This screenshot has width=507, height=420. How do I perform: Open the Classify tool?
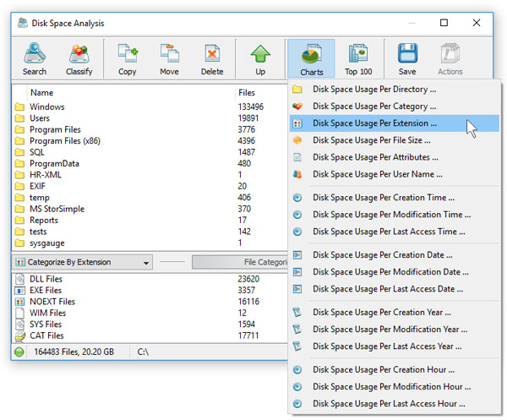tap(79, 59)
